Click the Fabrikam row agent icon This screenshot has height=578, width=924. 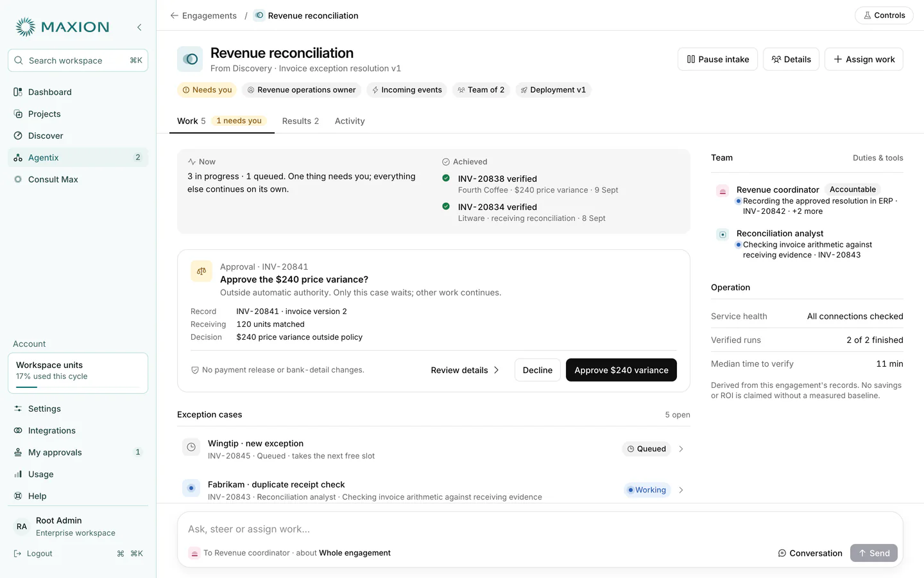pos(191,488)
